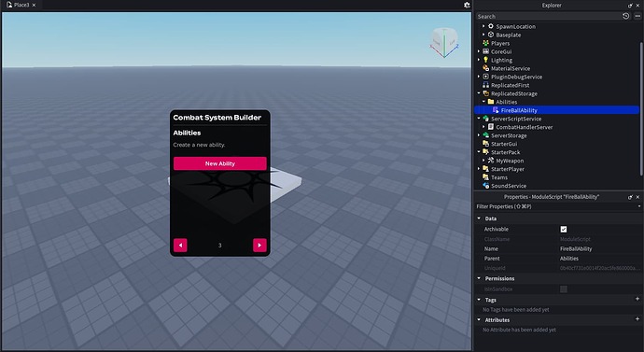Select FireBallAbility row in Explorer
The width and height of the screenshot is (644, 352).
(x=556, y=110)
